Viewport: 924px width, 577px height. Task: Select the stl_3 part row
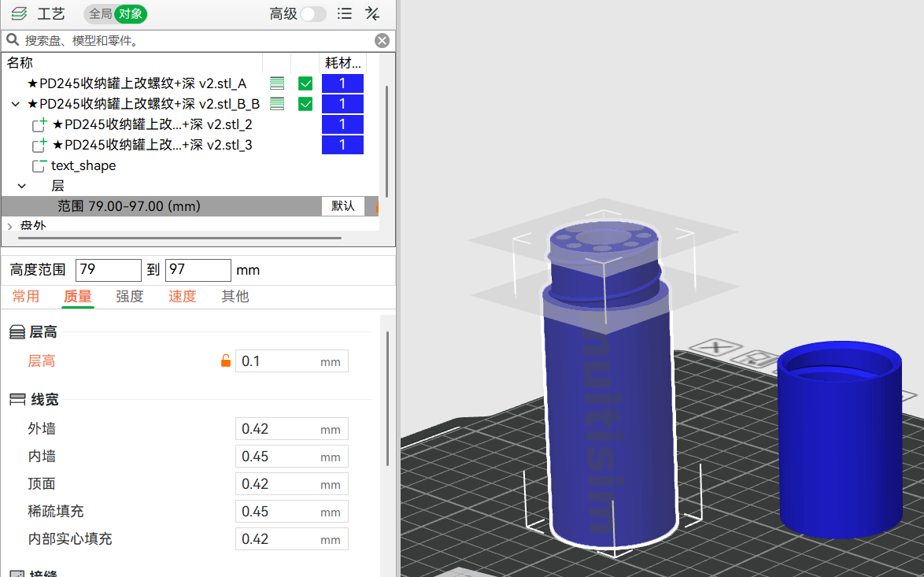click(x=152, y=145)
